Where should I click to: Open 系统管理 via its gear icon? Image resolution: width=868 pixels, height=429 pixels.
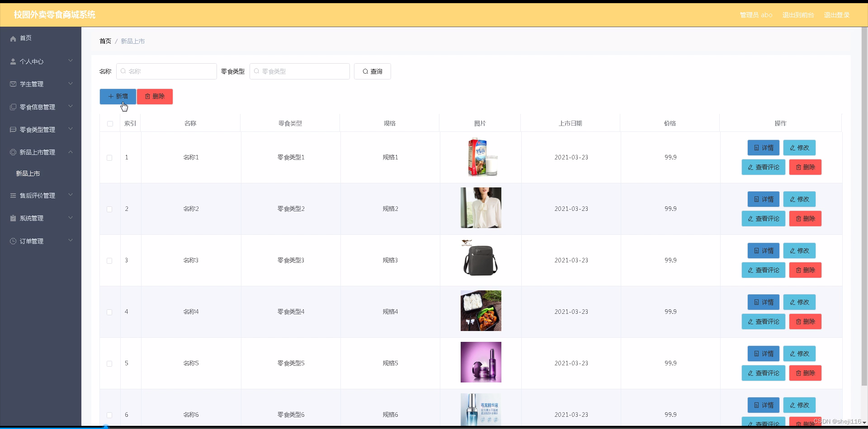pyautogui.click(x=13, y=218)
